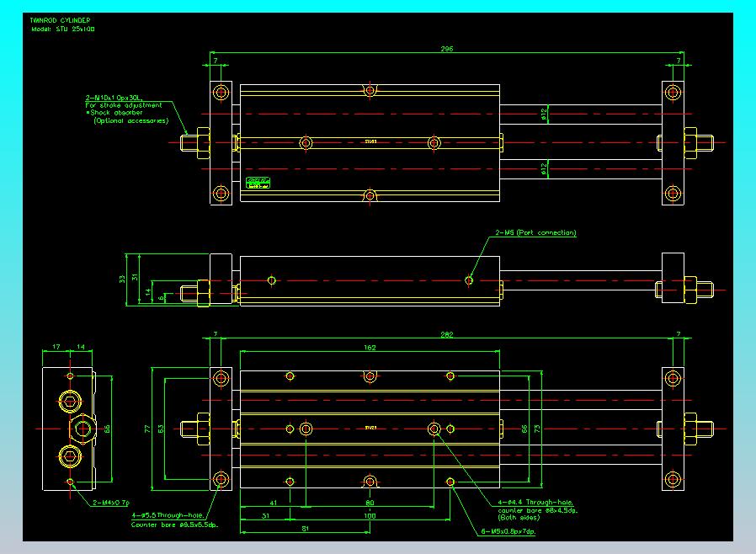Click the 'TWINROD CYLINDER' title text
The height and width of the screenshot is (554, 756).
pos(60,20)
